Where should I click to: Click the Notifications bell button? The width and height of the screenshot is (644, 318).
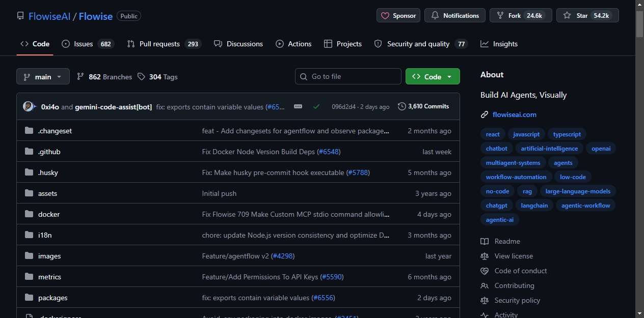pos(455,16)
